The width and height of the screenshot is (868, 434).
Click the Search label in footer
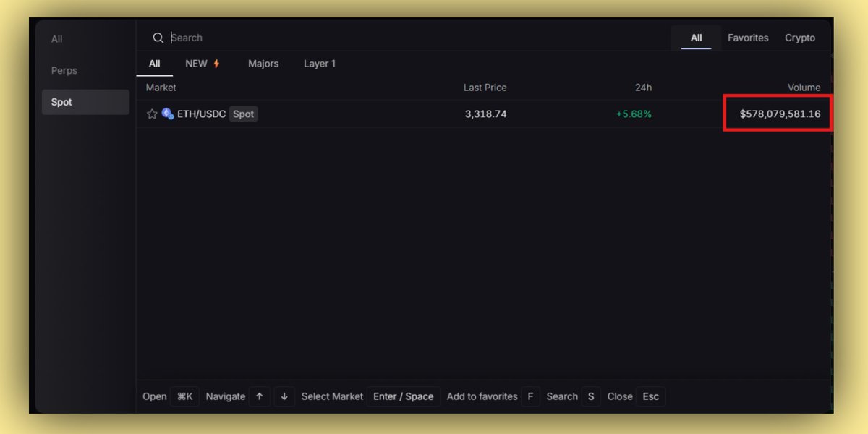click(562, 396)
